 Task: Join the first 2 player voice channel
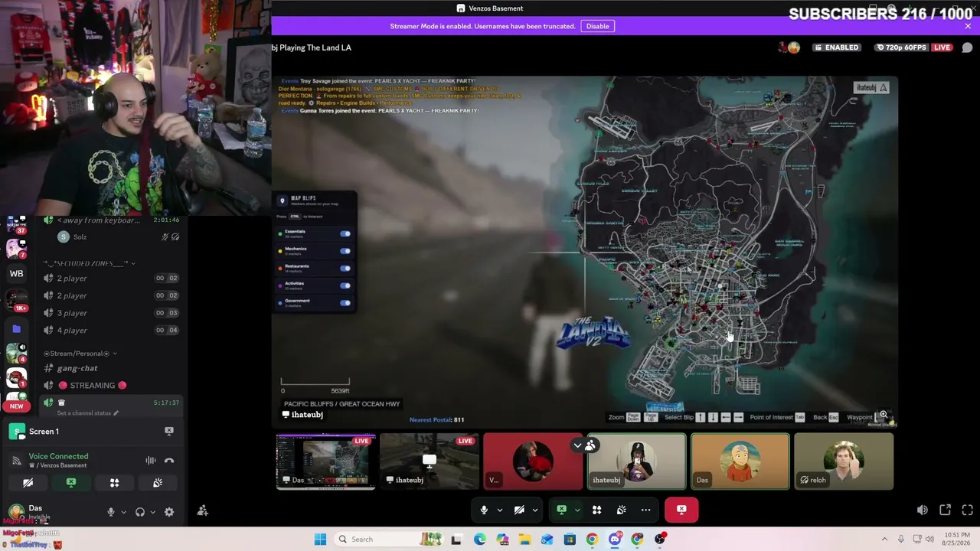point(113,279)
